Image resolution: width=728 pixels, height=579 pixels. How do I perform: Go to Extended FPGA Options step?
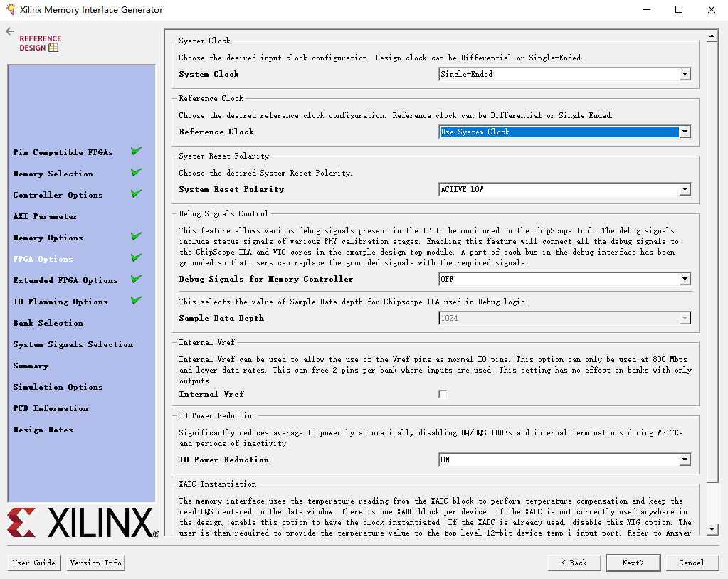(65, 280)
